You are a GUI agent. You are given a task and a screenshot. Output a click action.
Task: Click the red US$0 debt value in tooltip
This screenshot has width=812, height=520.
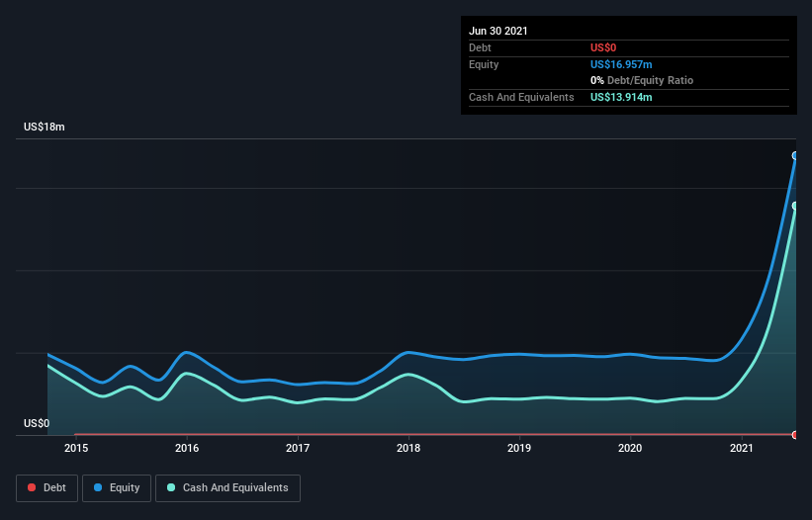[x=604, y=47]
